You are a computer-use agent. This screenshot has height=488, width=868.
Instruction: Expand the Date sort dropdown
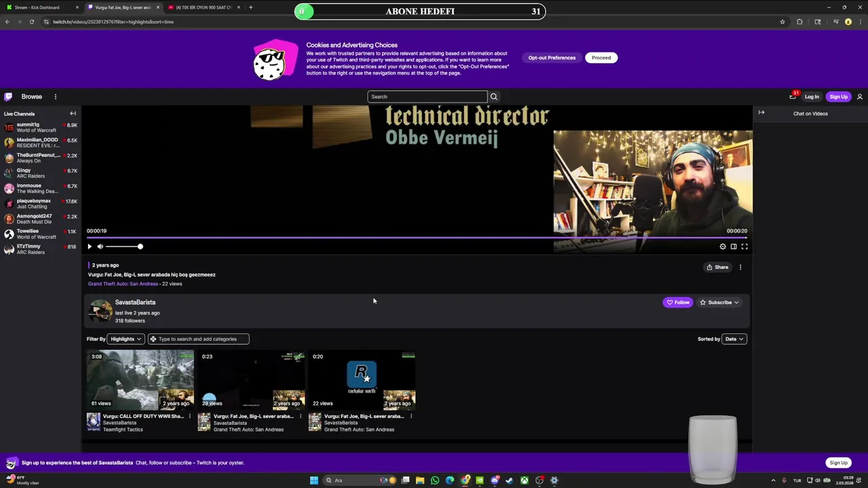(734, 339)
